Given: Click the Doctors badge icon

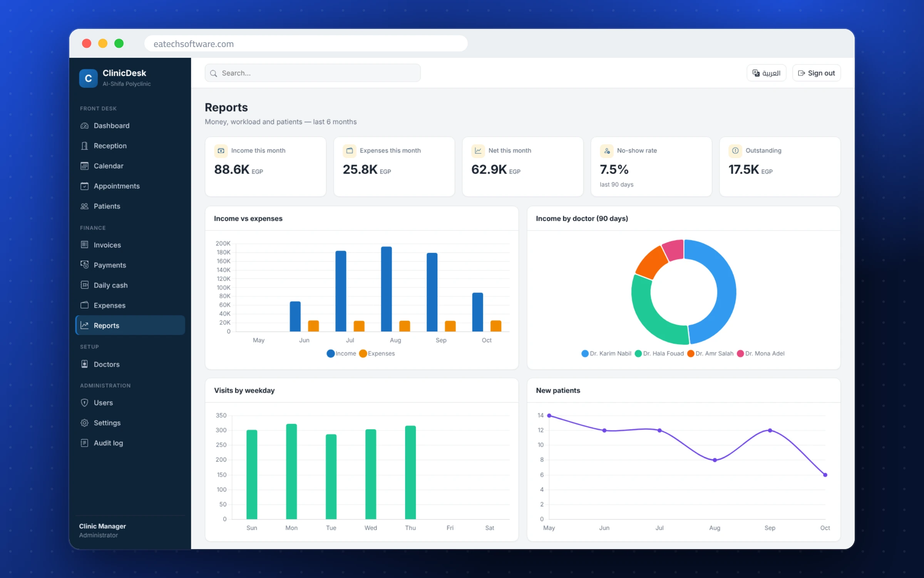Looking at the screenshot, I should 84,364.
